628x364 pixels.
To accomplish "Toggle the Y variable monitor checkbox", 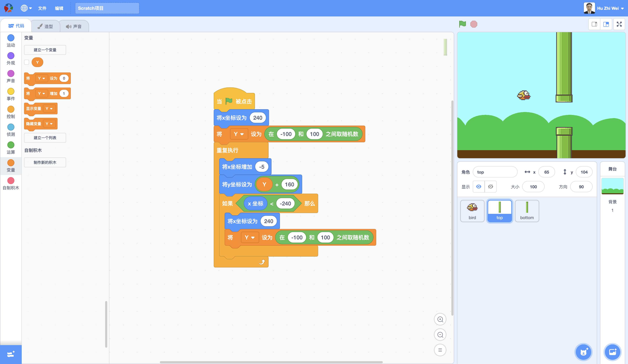I will pos(27,62).
